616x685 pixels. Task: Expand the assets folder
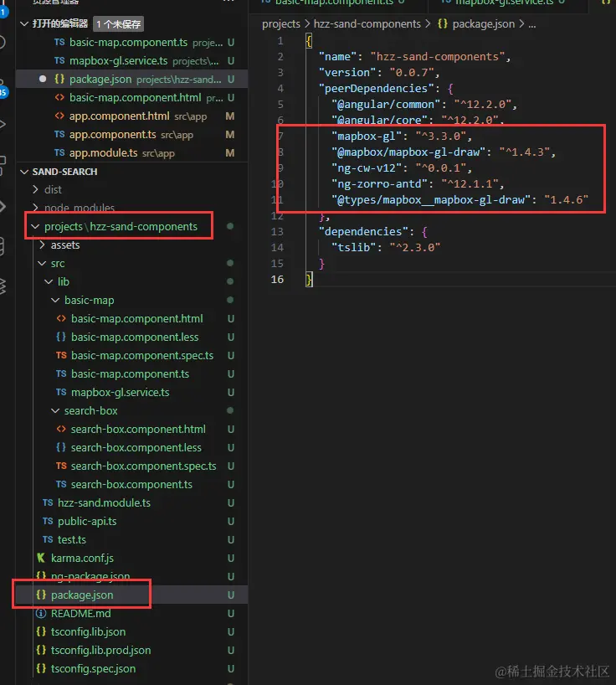131,245
